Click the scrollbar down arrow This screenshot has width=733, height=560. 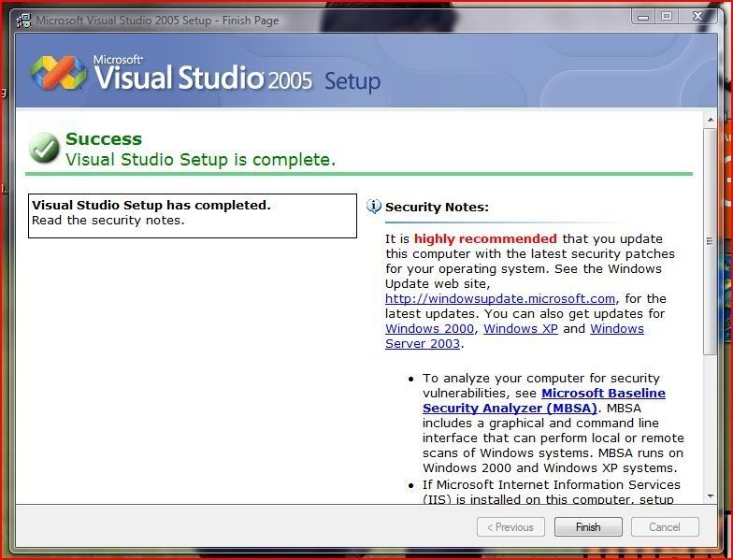click(x=711, y=495)
